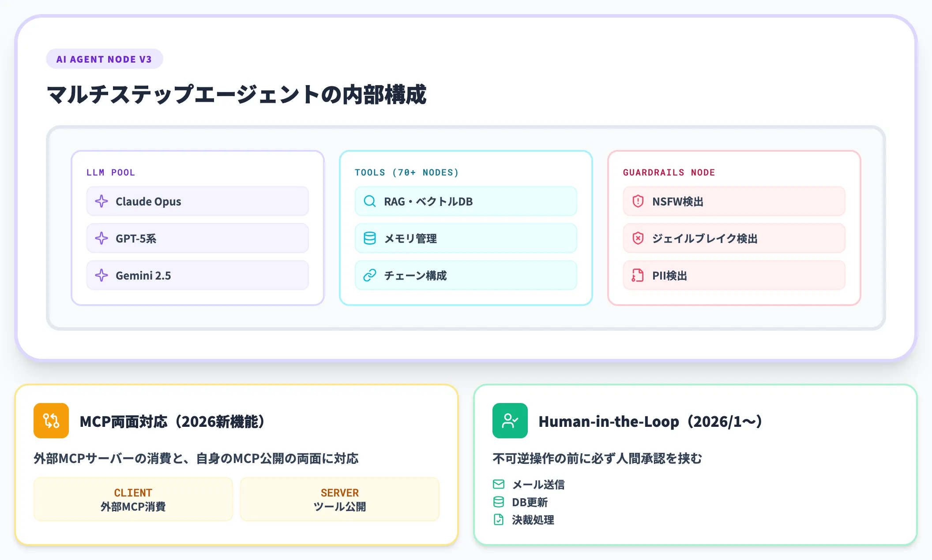
Task: Click the file-check icon beside 決裁処理
Action: click(x=499, y=520)
